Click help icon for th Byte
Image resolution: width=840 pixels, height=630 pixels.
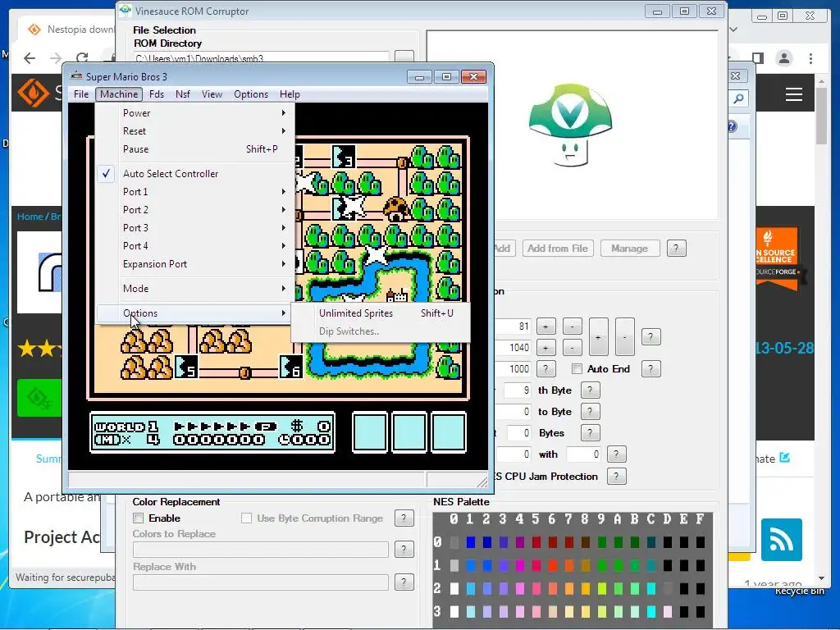(x=590, y=390)
